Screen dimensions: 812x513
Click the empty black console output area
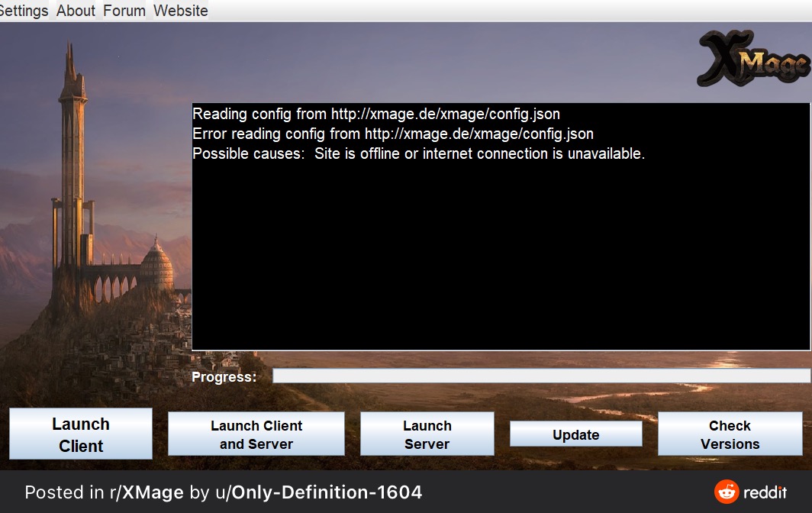(500, 260)
